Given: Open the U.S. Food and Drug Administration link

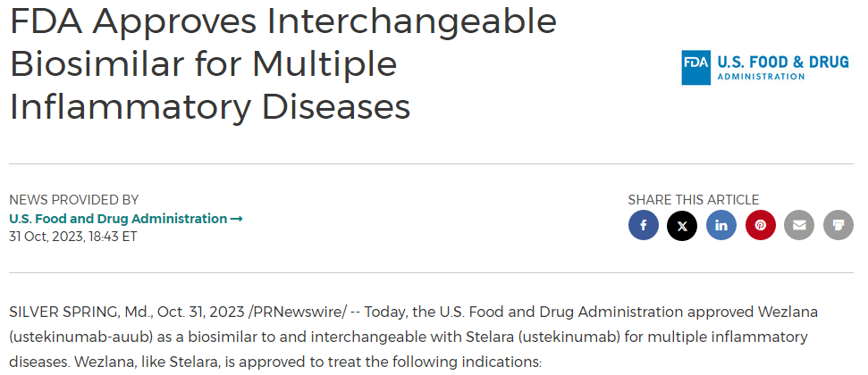Looking at the screenshot, I should [x=118, y=219].
